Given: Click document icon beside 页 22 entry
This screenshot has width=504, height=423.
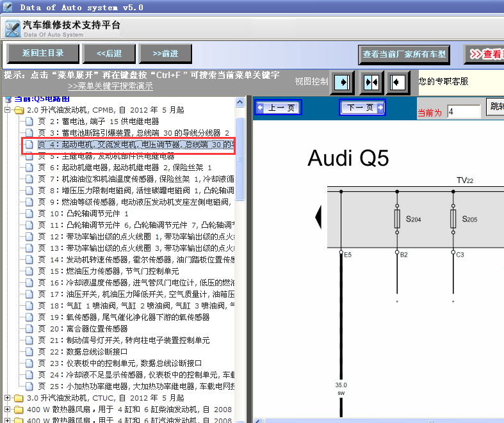Looking at the screenshot, I should pyautogui.click(x=29, y=352).
